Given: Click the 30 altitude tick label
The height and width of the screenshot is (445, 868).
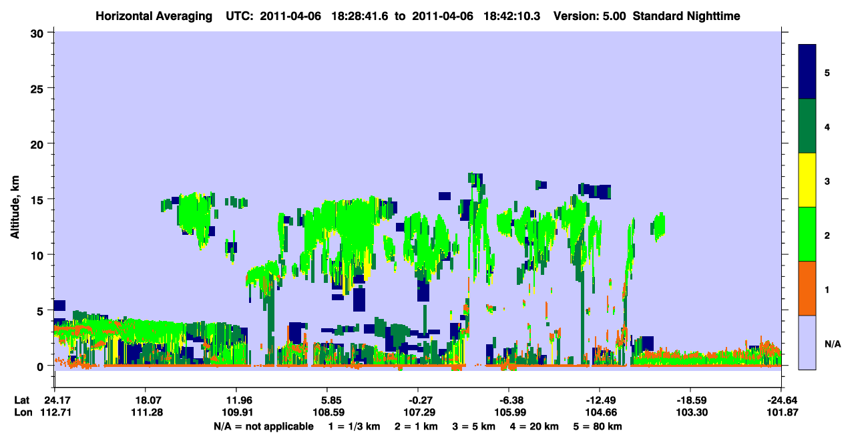Looking at the screenshot, I should [x=39, y=33].
